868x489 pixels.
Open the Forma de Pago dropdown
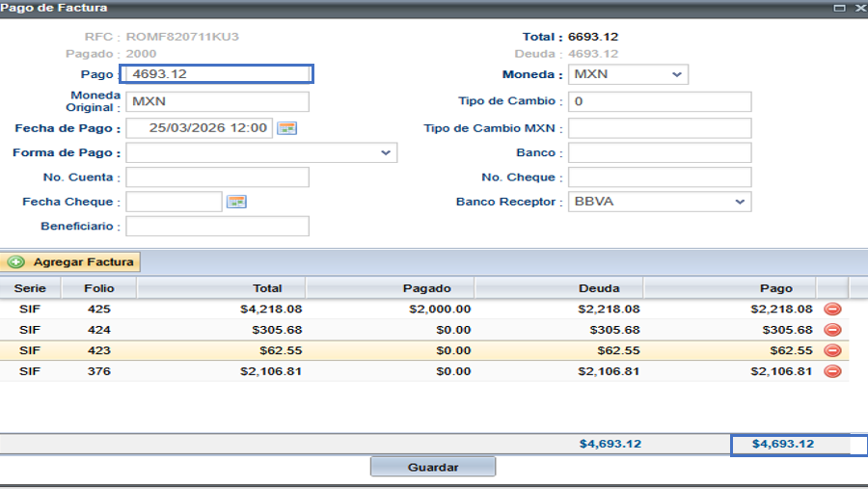point(386,152)
